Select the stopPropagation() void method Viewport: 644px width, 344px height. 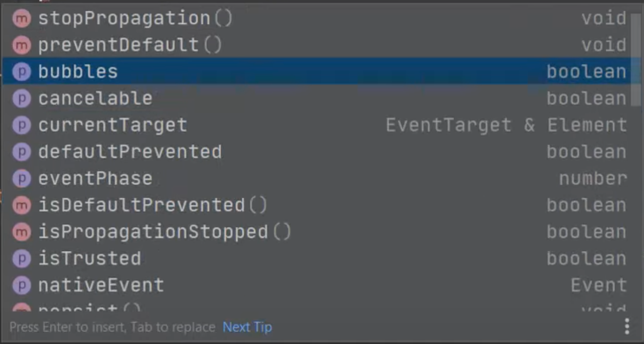click(x=317, y=18)
